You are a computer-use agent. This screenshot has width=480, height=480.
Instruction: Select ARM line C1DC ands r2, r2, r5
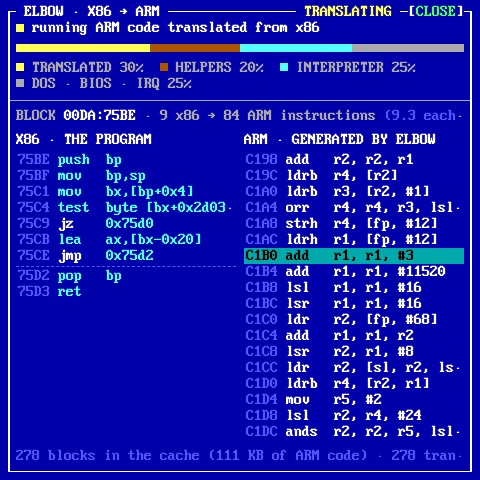click(x=354, y=431)
